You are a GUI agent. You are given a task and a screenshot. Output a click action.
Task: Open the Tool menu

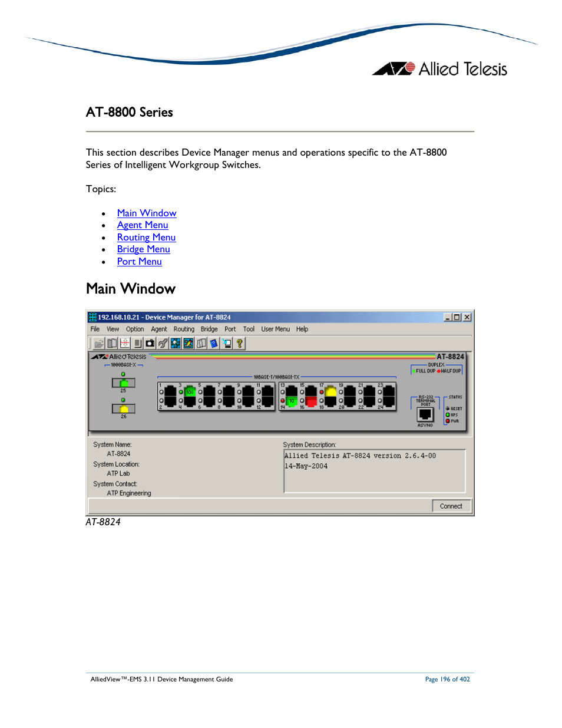(x=249, y=329)
